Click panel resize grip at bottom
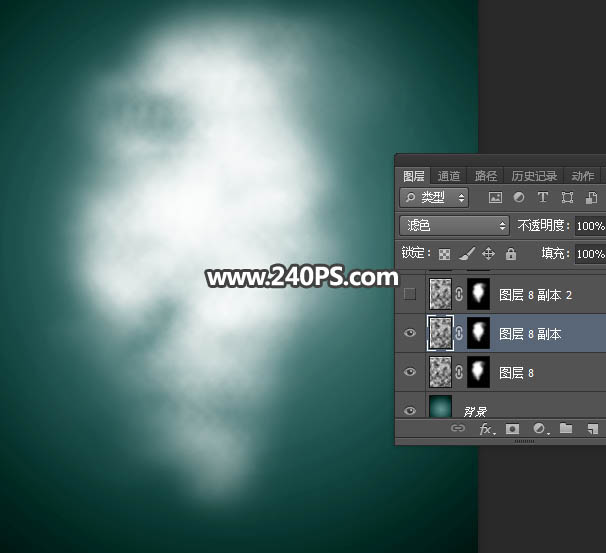606x553 pixels. click(524, 441)
